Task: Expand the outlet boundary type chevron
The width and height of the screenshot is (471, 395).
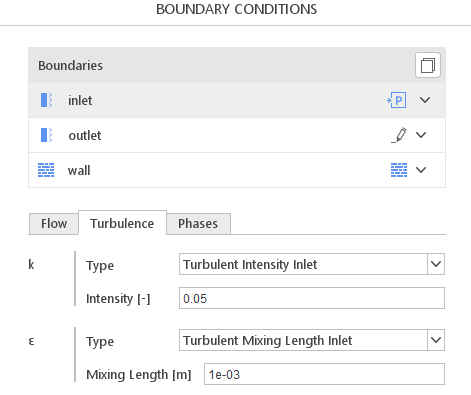Action: point(421,135)
